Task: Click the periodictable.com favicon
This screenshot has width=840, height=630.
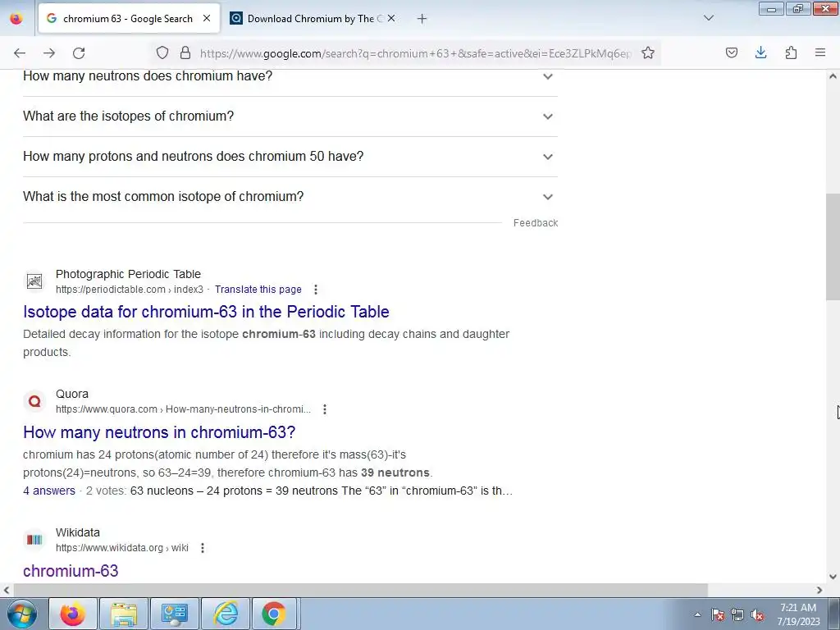Action: [x=34, y=281]
